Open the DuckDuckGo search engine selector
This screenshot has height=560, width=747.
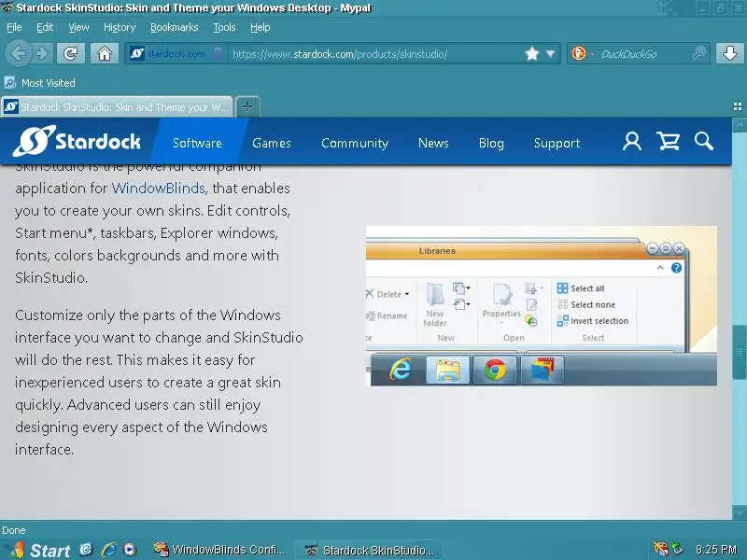coord(582,53)
